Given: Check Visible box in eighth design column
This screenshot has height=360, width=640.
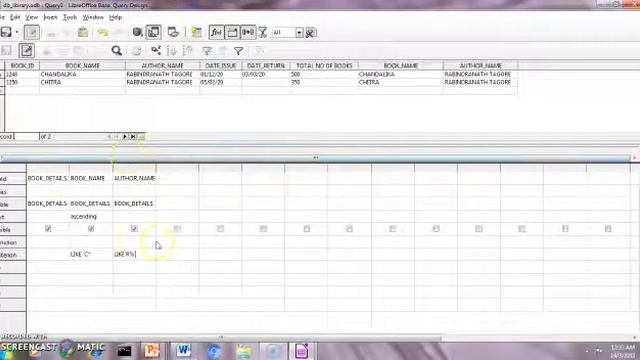Looking at the screenshot, I should coord(349,229).
